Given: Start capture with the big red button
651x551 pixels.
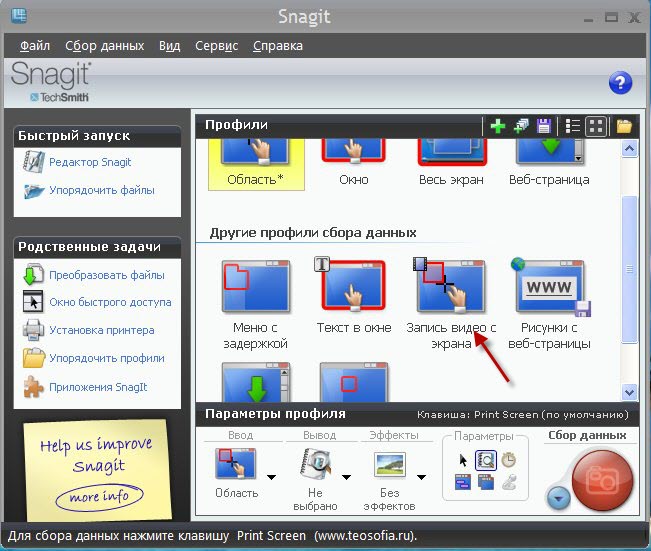Looking at the screenshot, I should pos(602,481).
